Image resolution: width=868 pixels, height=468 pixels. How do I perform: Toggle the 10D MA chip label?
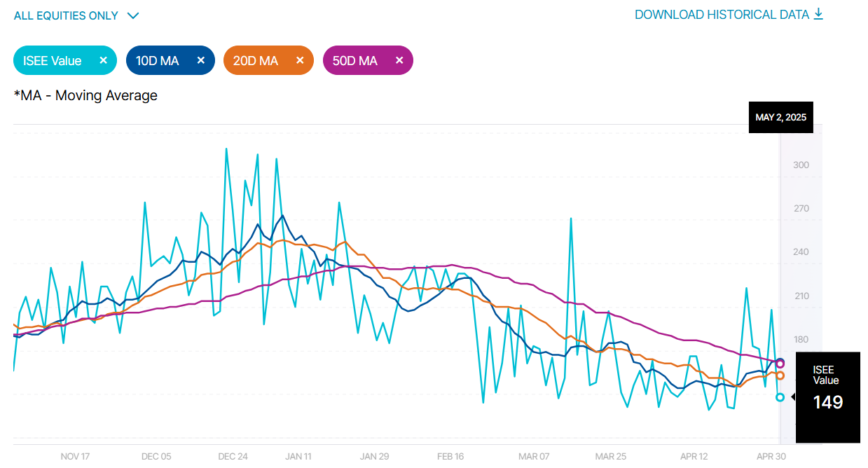coord(157,61)
